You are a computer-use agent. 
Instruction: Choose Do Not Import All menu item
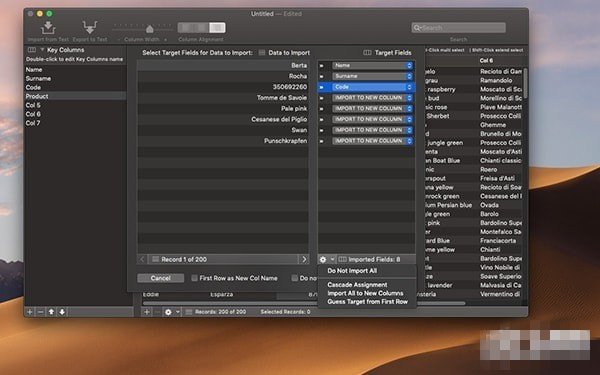tap(352, 271)
